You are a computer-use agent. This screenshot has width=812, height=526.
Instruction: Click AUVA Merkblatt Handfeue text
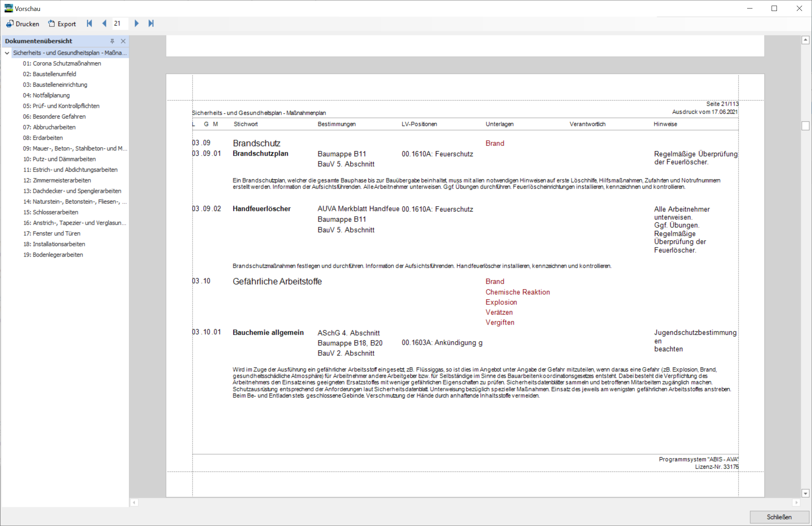pos(358,209)
